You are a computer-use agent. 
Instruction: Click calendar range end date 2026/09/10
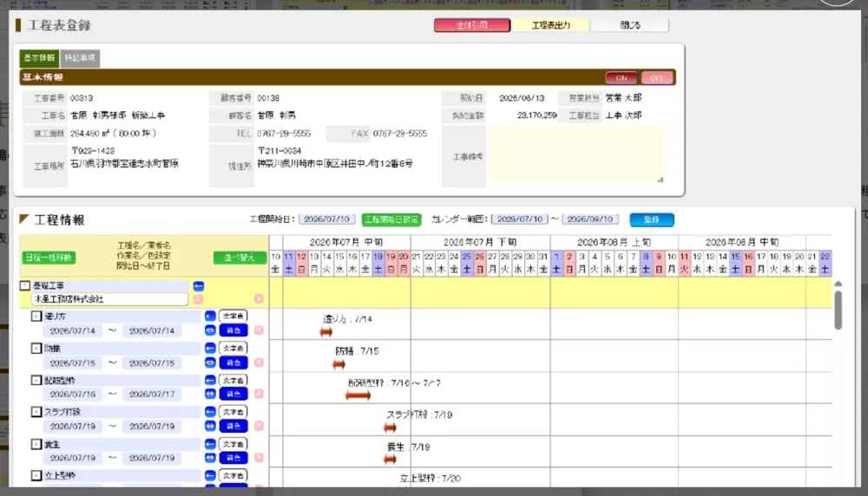[590, 219]
